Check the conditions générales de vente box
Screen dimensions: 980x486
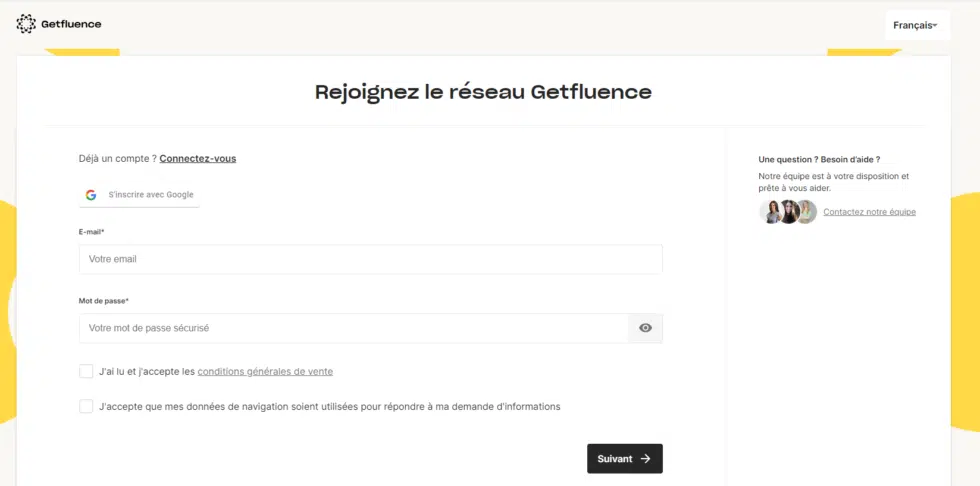click(x=86, y=372)
